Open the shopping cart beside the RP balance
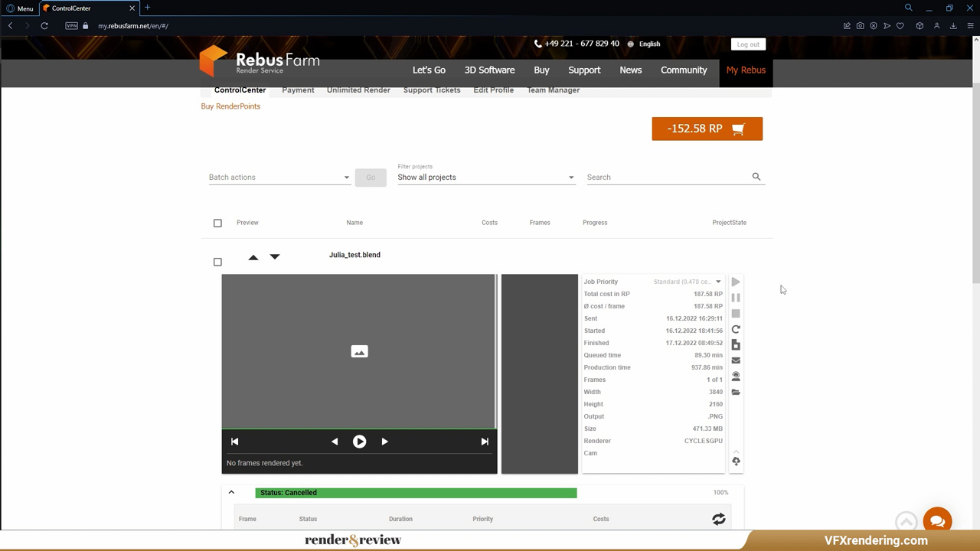The image size is (980, 551). [737, 129]
